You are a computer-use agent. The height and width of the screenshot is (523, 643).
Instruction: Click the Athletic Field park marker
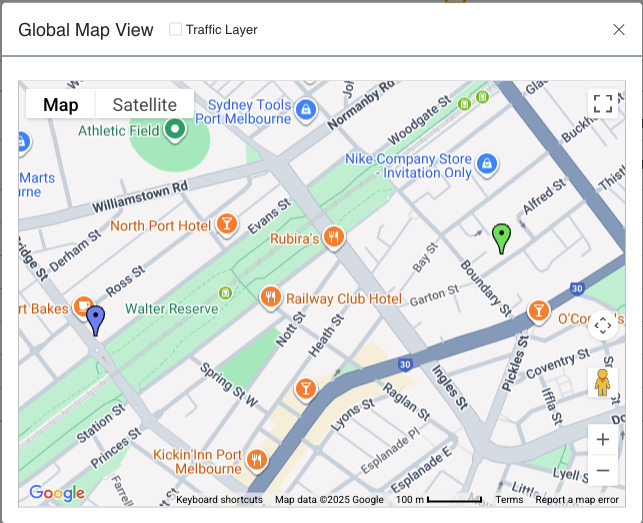click(175, 130)
